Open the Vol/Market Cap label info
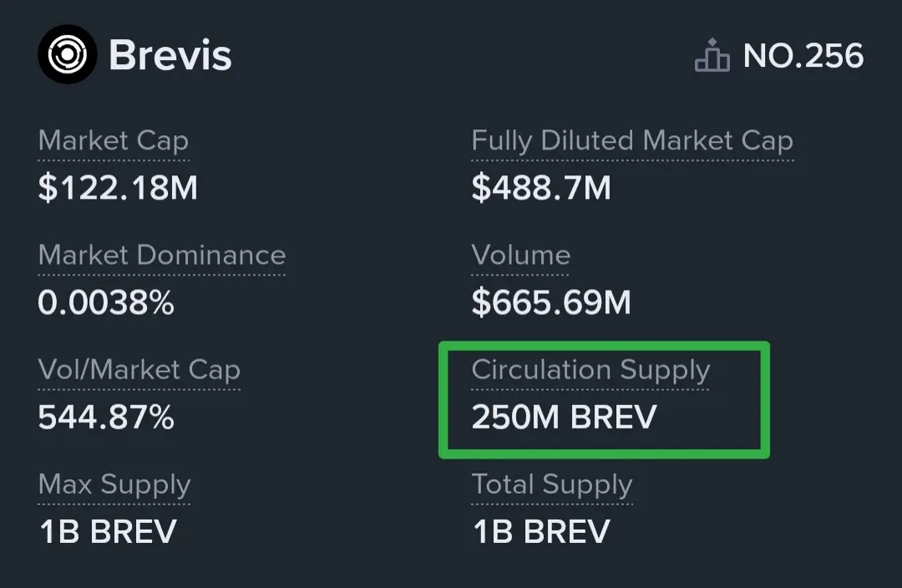Screen dimensions: 902x588 point(139,369)
